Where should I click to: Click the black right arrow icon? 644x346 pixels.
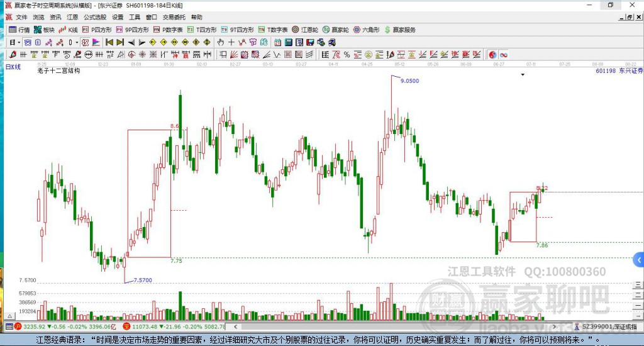tap(142, 42)
